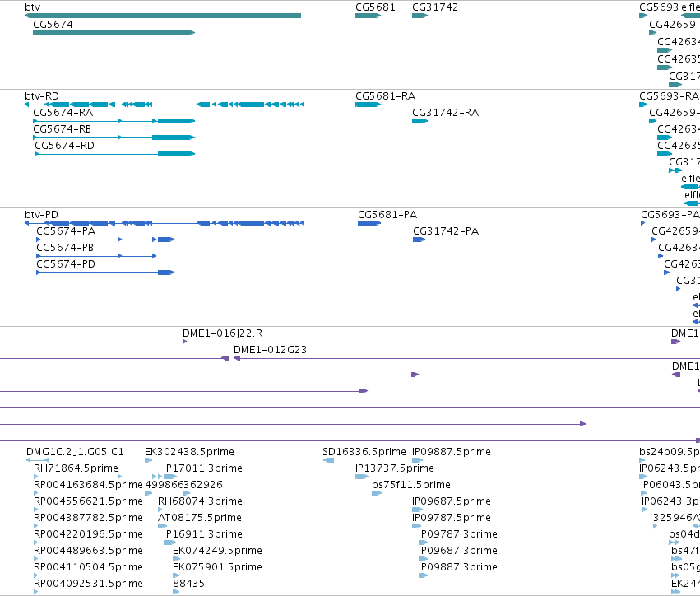Open the DMG1C.2_1.G05.C1 feature label
Viewport: 700px width, 596px height.
click(x=75, y=452)
